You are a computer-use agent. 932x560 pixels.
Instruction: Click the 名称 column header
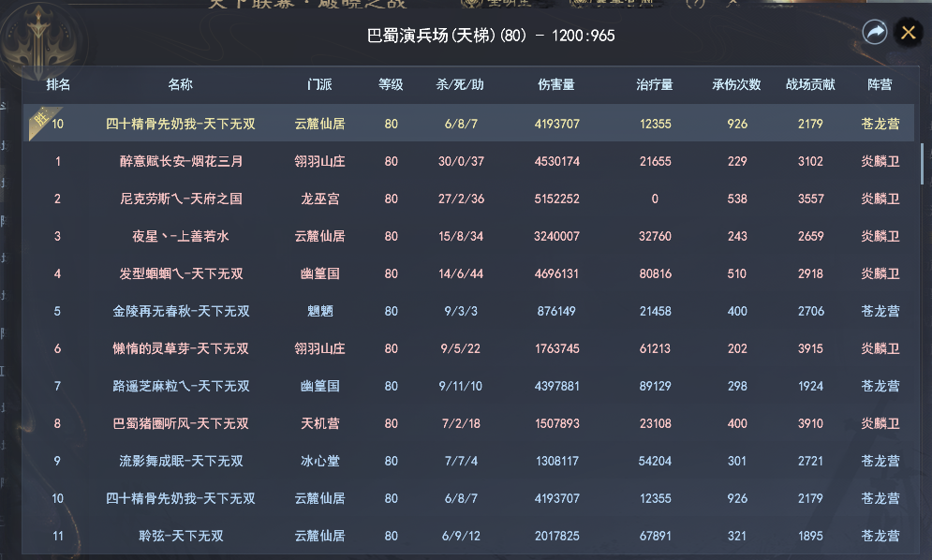(181, 84)
